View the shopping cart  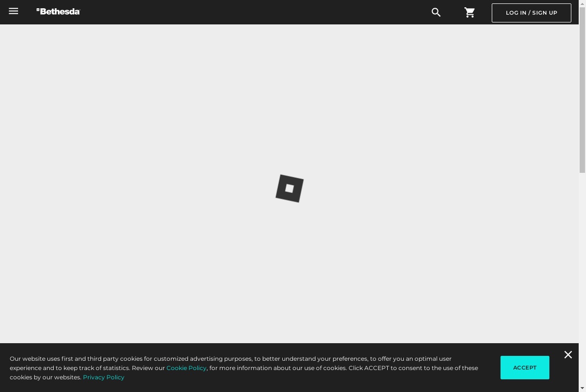[470, 13]
